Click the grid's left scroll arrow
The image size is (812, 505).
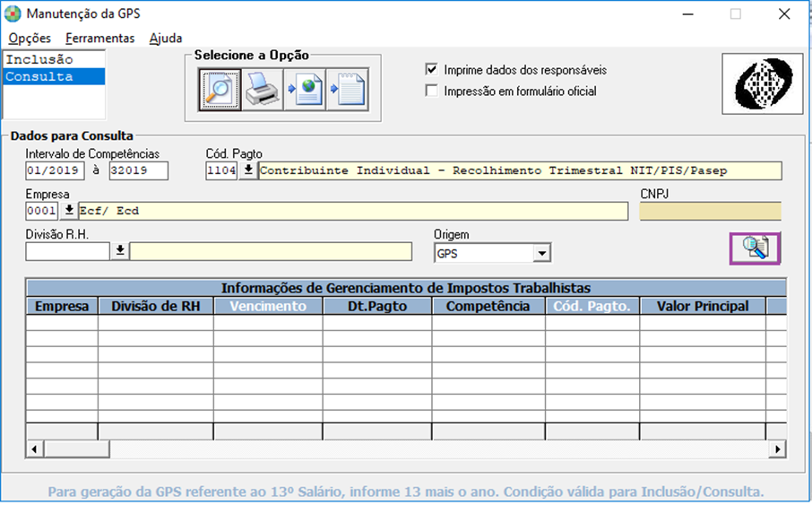pyautogui.click(x=34, y=448)
